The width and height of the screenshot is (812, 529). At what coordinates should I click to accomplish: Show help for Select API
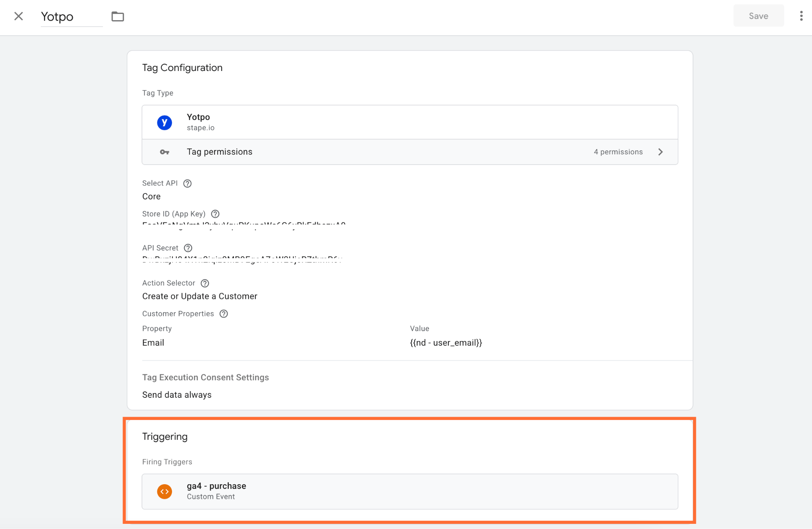(188, 183)
